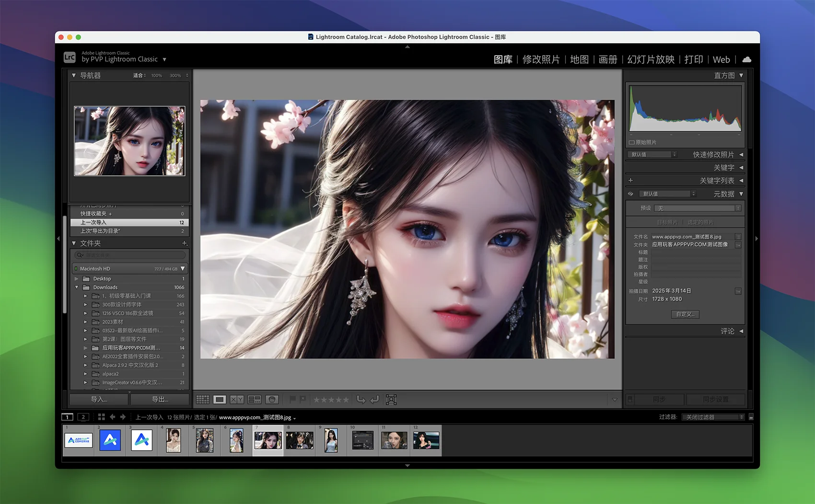Show folder via arrow icon beside 文件夹
The width and height of the screenshot is (815, 504).
(x=738, y=245)
